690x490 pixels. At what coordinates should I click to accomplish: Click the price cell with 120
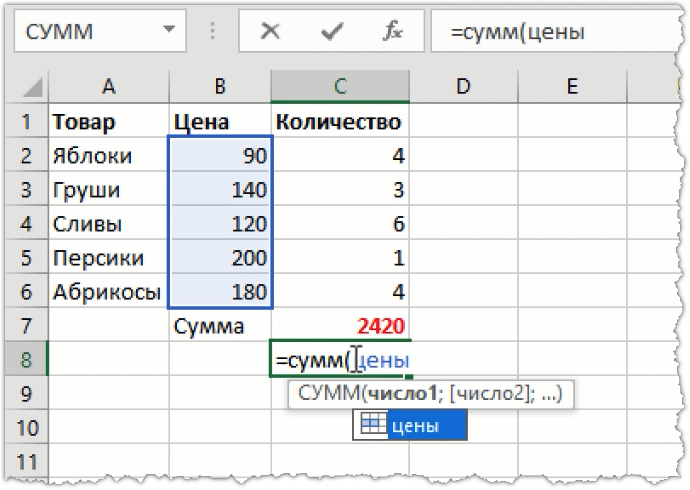220,223
